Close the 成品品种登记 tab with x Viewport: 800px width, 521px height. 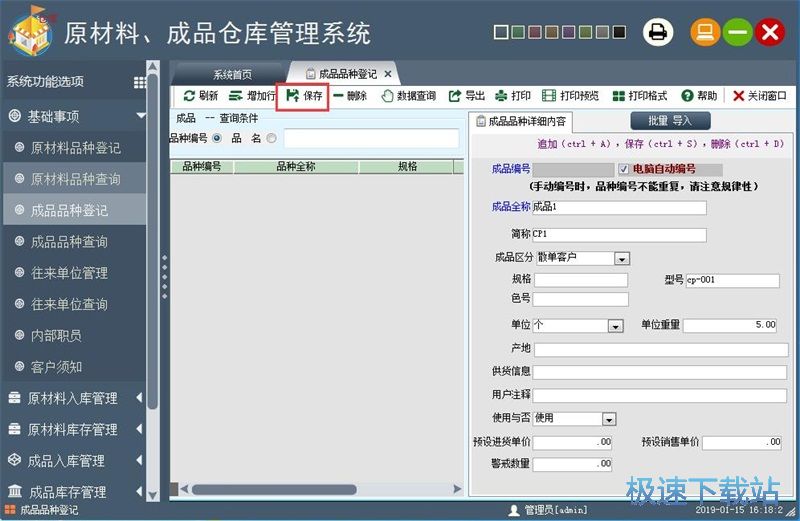(388, 75)
